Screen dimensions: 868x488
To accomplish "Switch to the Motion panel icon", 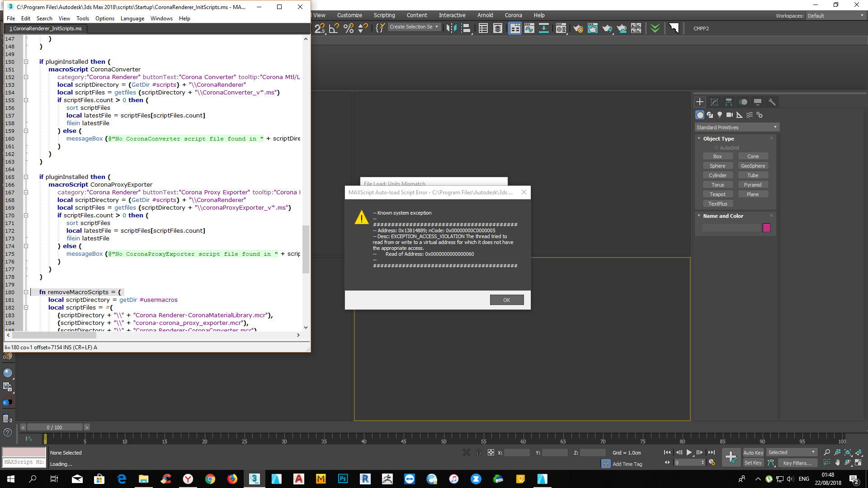I will pos(743,102).
